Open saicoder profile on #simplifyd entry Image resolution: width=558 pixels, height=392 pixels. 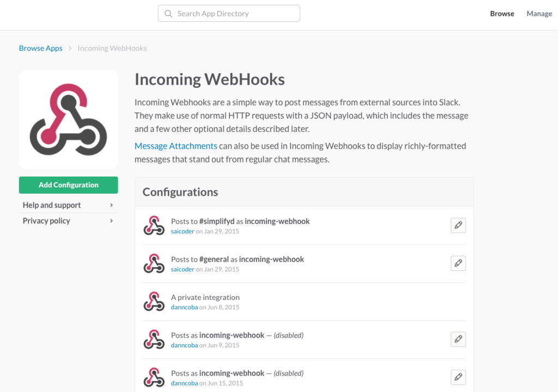[183, 231]
